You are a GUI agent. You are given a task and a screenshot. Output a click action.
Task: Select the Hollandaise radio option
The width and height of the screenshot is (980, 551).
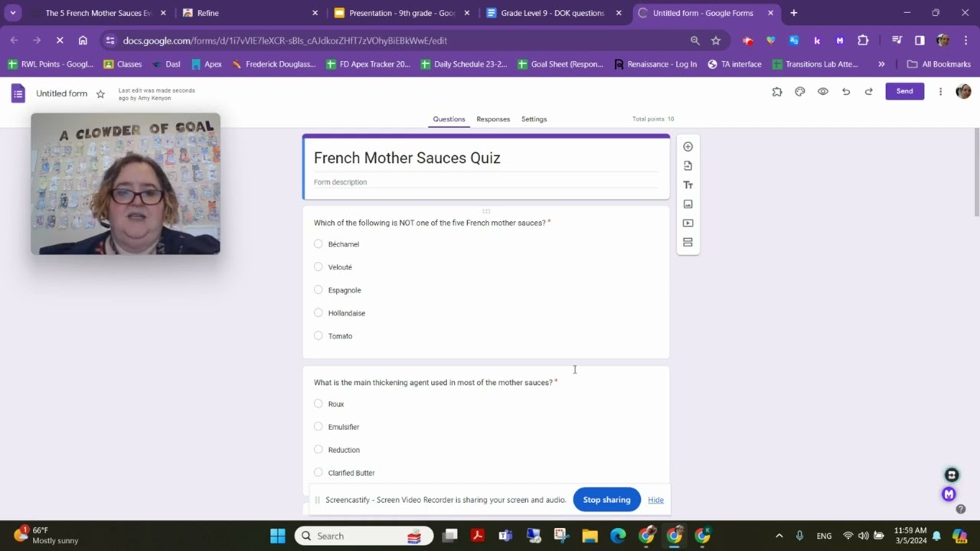(x=318, y=313)
